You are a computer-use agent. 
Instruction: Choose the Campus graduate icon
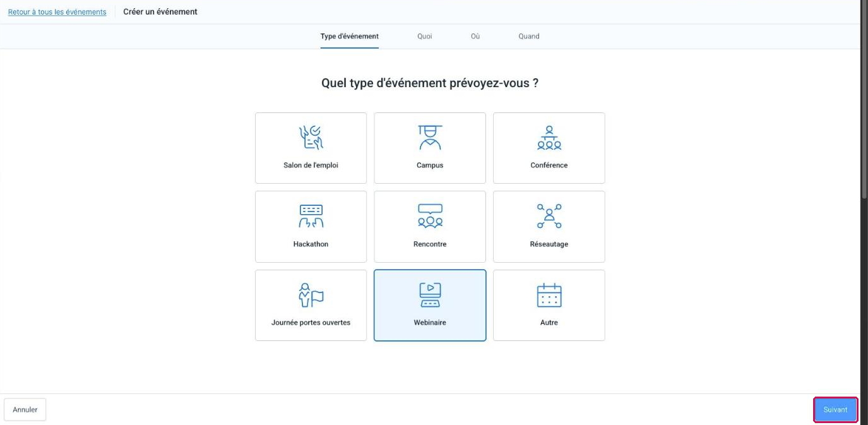430,138
